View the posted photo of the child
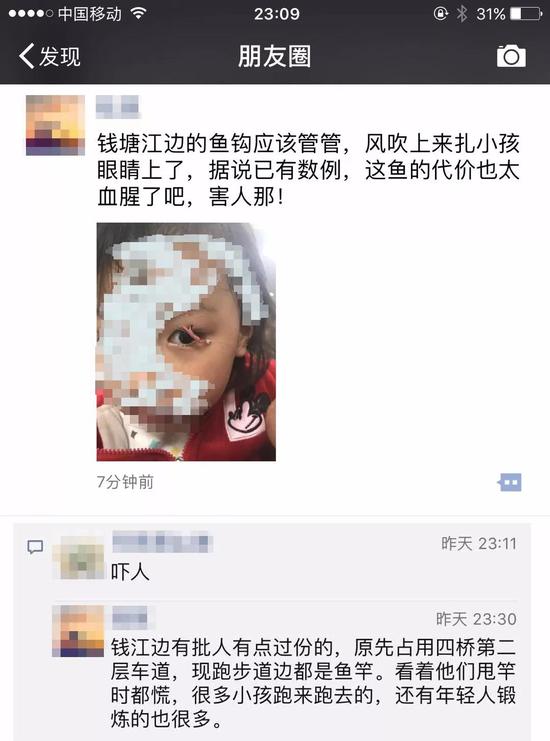The height and width of the screenshot is (741, 550). [186, 342]
